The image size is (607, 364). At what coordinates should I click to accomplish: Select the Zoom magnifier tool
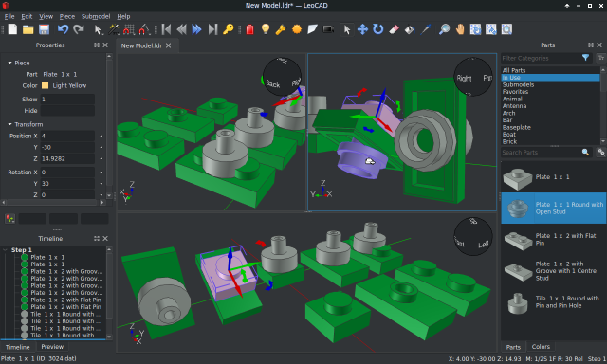[444, 29]
